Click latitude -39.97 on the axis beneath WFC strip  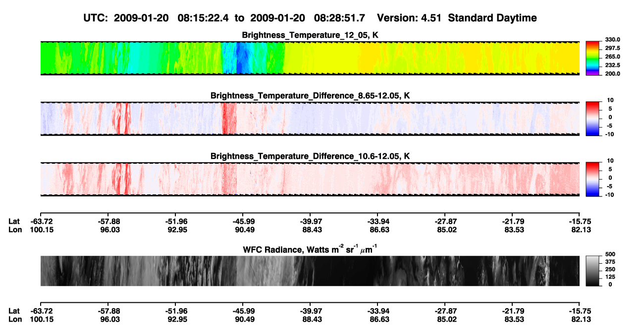click(310, 311)
